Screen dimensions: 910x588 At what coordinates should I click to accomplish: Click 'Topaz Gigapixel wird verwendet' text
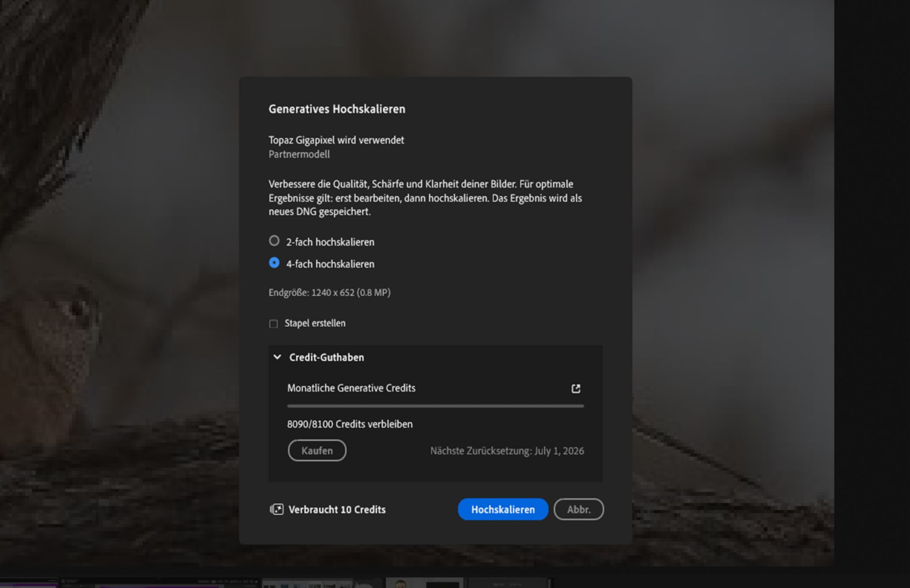(337, 140)
